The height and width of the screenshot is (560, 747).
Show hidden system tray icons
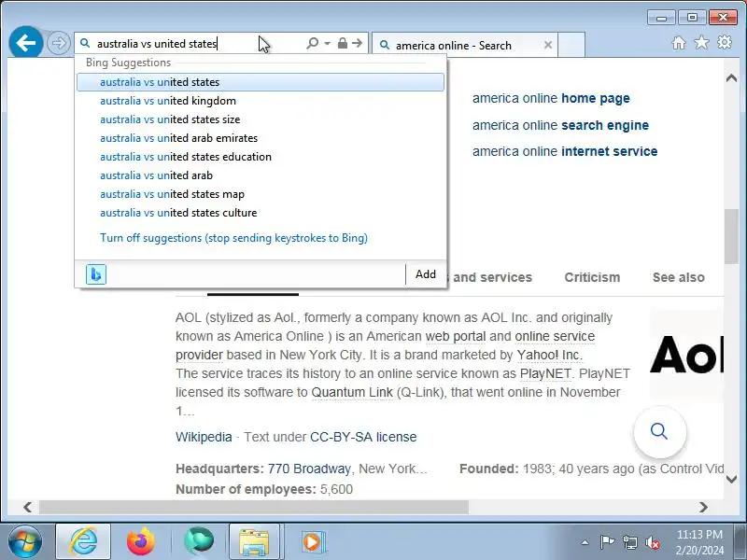(x=585, y=542)
